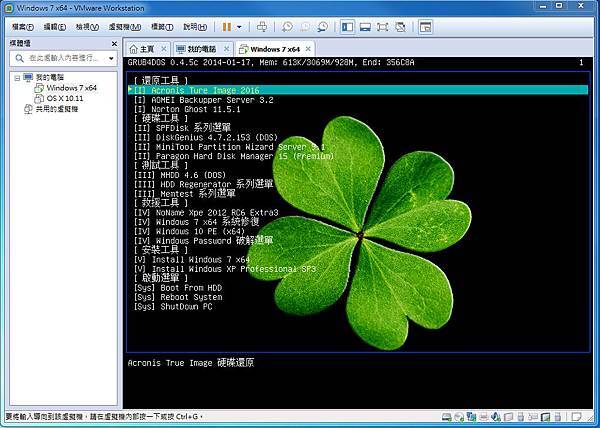
Task: Open the 檢視(V) menu
Action: click(87, 27)
